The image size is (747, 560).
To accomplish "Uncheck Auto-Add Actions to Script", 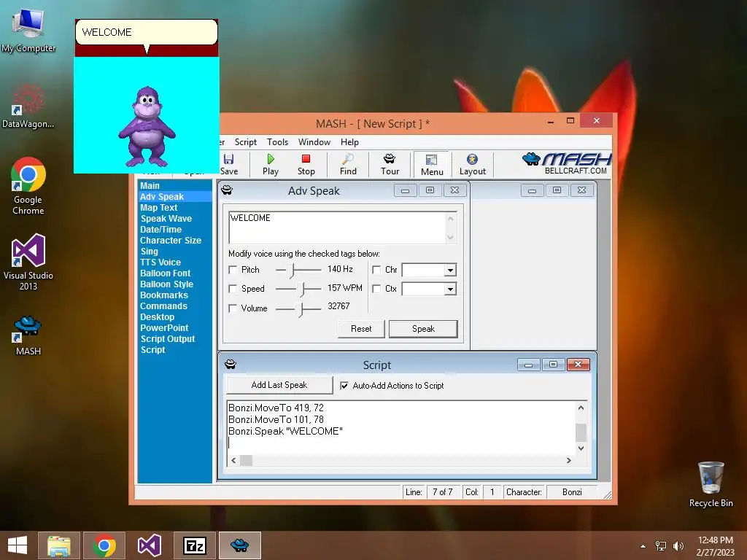I will pyautogui.click(x=344, y=386).
